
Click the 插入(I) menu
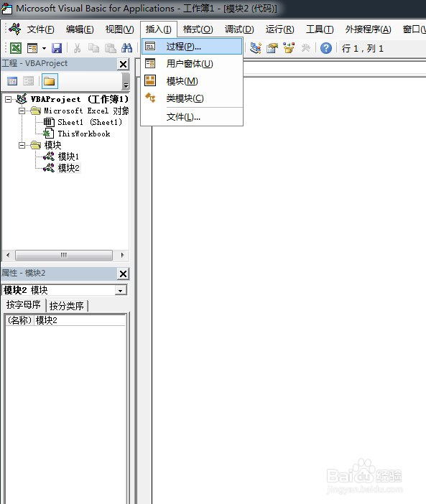[x=159, y=29]
